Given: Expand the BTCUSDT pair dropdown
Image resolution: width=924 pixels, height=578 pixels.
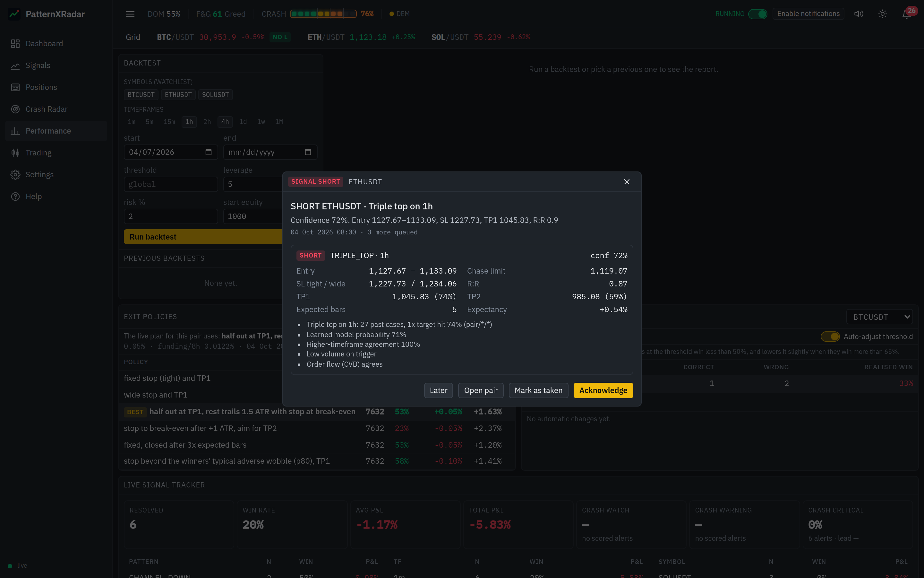Looking at the screenshot, I should [x=879, y=317].
